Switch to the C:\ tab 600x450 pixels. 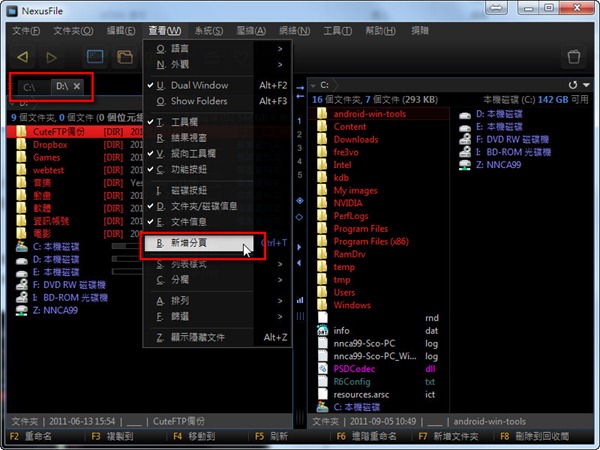30,87
